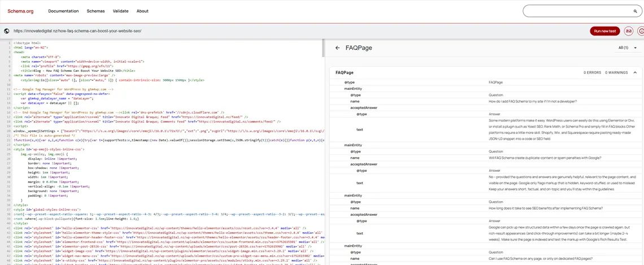This screenshot has height=265, width=644.
Task: Click the 'window._wpemojiSettings' code line
Action: coord(168,131)
